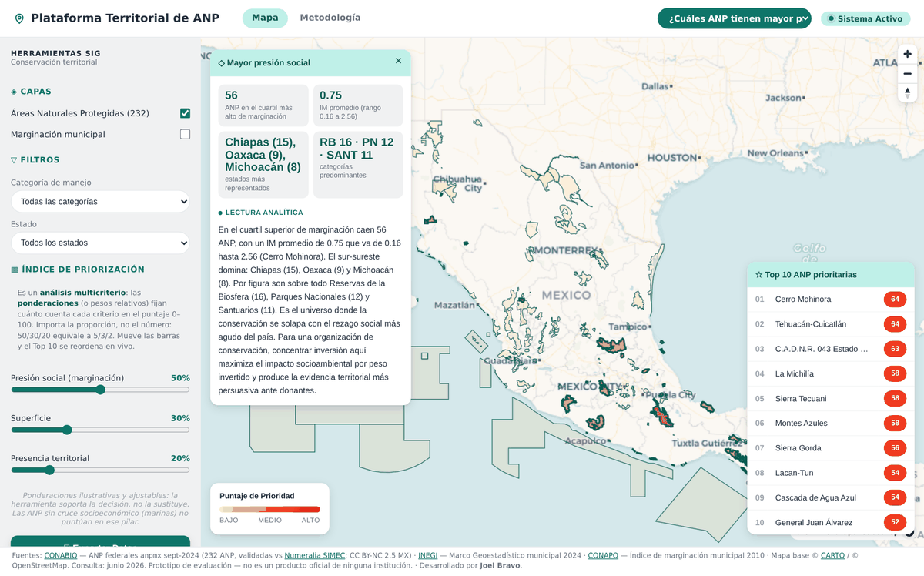Click the BAJO legend label
924x576 pixels.
point(229,521)
